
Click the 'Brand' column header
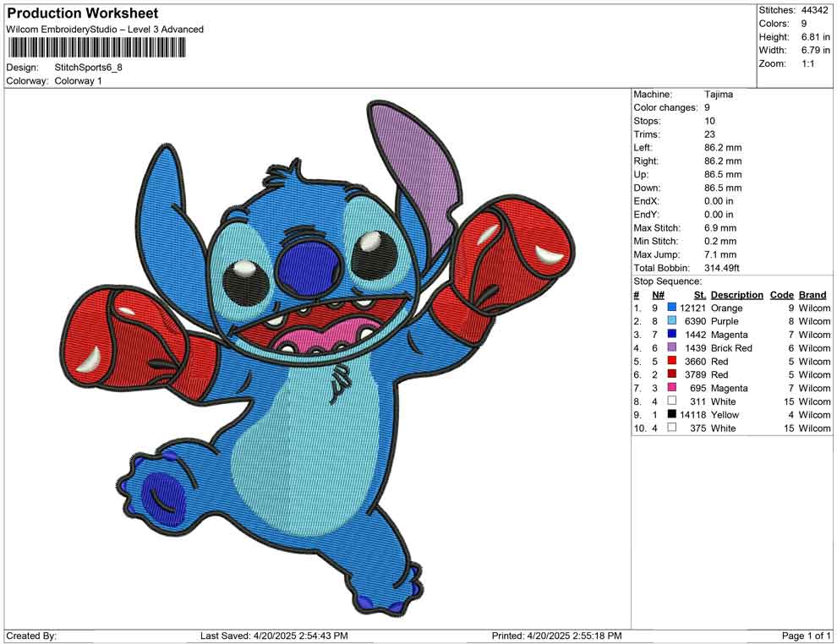(x=812, y=295)
